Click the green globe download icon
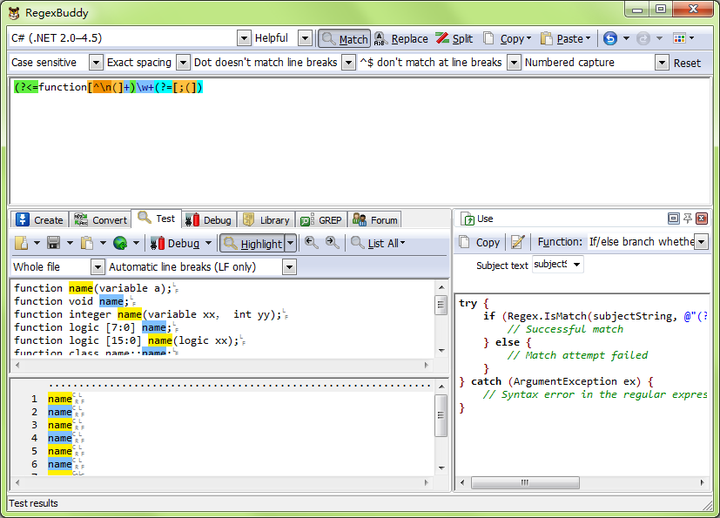Viewport: 720px width, 518px height. [x=120, y=243]
